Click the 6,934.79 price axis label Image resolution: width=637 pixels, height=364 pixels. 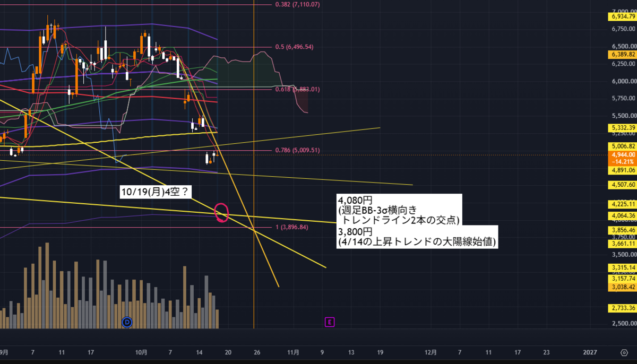[x=623, y=16]
